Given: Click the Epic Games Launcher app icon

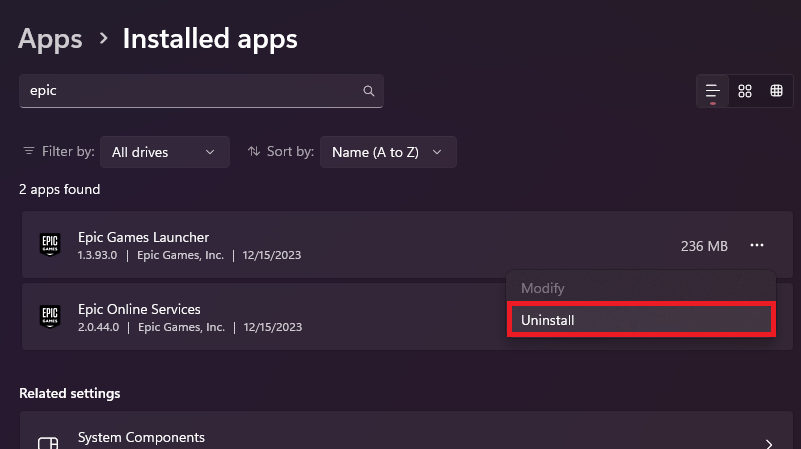Looking at the screenshot, I should pos(50,245).
